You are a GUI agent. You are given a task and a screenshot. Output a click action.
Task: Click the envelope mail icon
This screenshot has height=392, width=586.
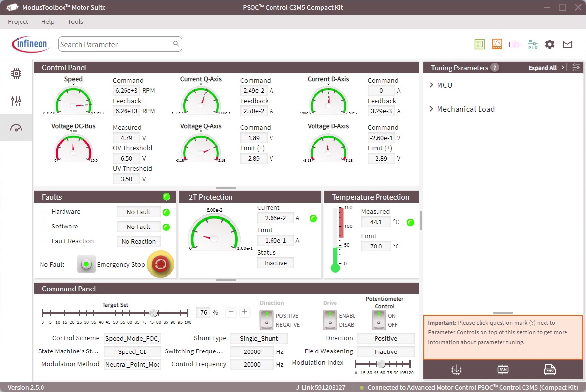point(567,44)
